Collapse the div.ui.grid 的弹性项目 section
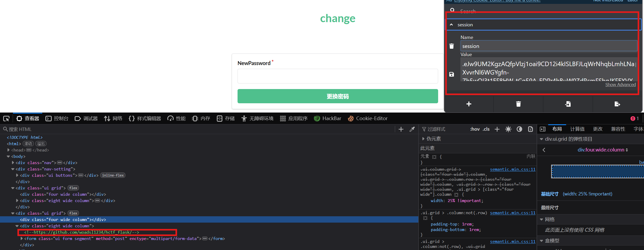The image size is (644, 250). 542,139
